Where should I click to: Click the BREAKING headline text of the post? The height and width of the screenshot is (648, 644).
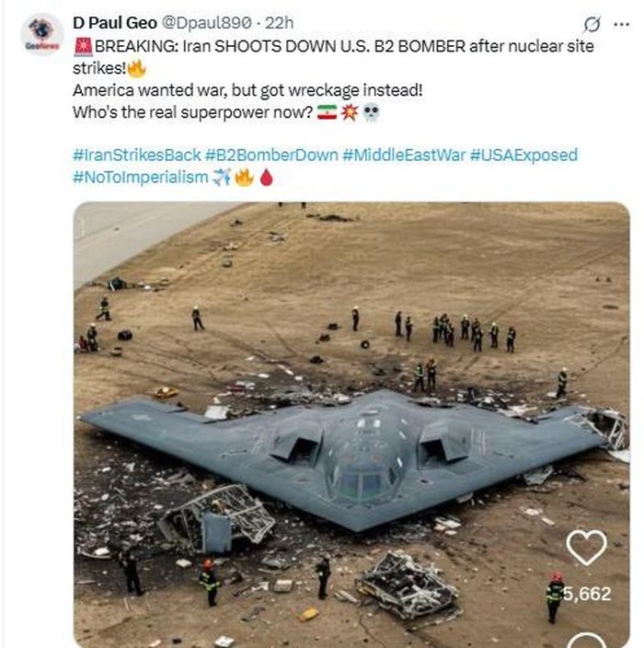[x=340, y=46]
